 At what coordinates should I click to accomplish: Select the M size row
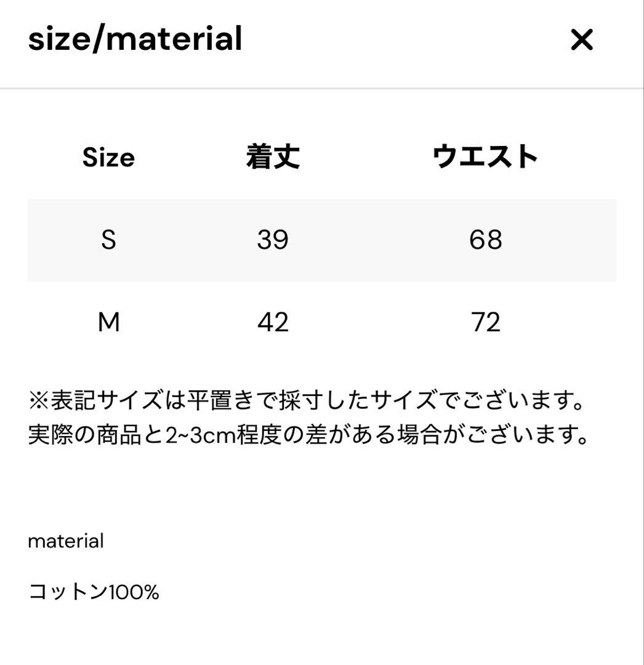pyautogui.click(x=322, y=323)
